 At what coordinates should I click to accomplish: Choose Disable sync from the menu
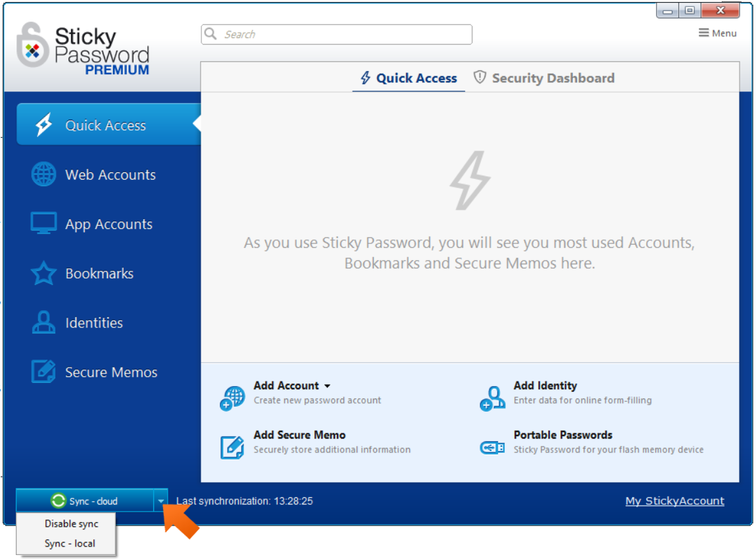pos(71,524)
